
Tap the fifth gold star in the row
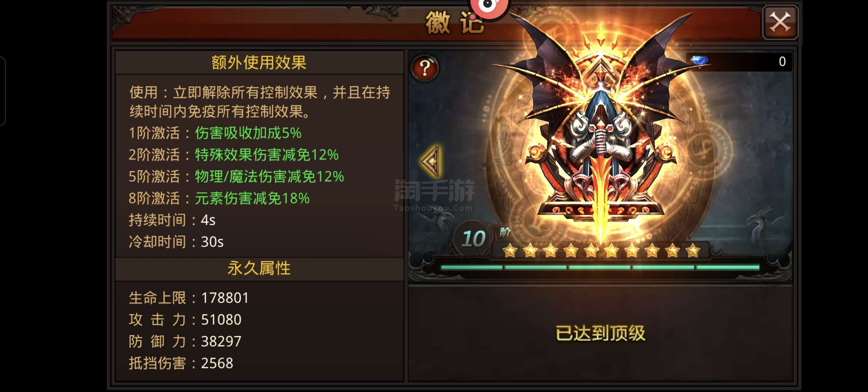point(591,251)
